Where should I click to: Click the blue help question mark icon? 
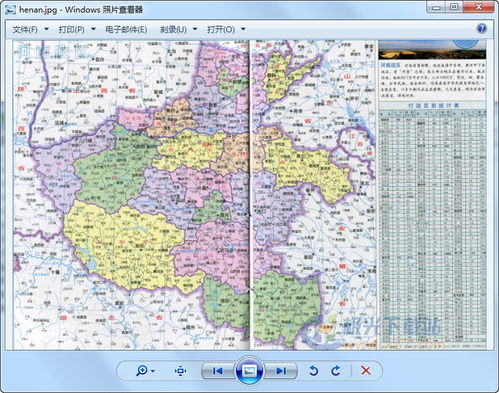(482, 29)
